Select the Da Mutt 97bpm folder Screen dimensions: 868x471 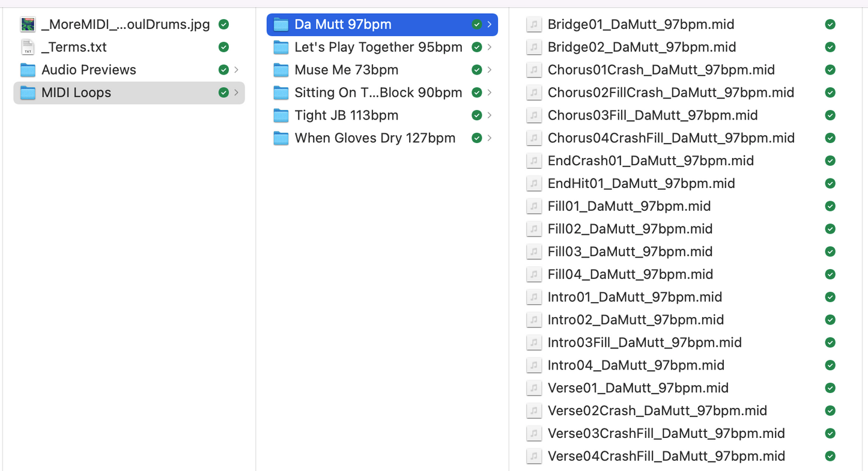342,25
